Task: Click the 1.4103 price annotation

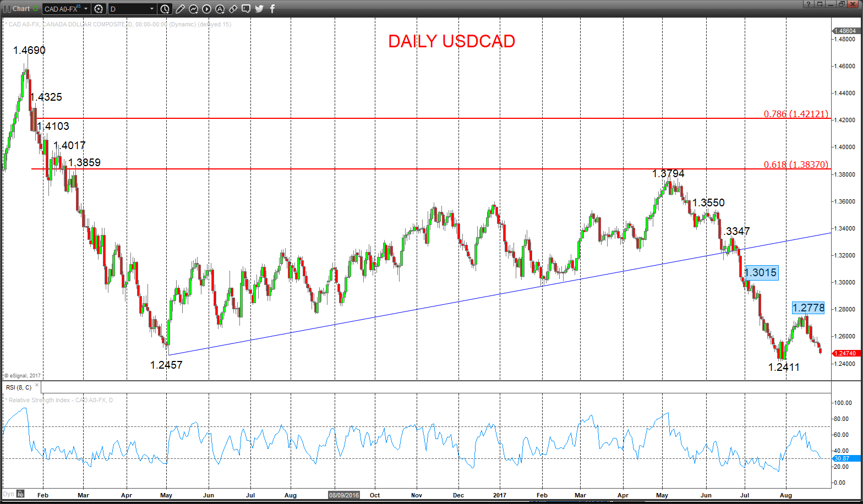Action: point(53,126)
